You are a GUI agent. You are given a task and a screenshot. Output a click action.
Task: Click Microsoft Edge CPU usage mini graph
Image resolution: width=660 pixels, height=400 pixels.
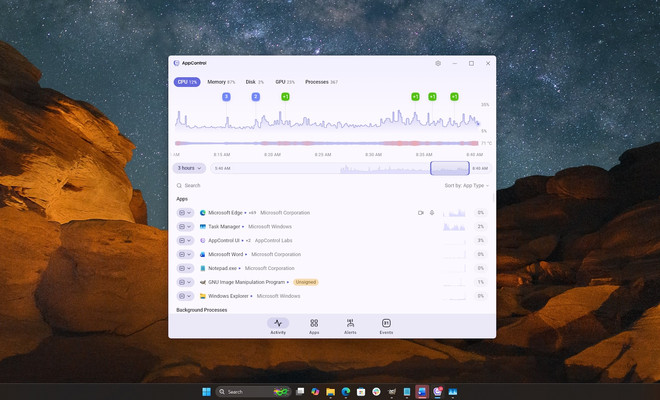click(454, 213)
